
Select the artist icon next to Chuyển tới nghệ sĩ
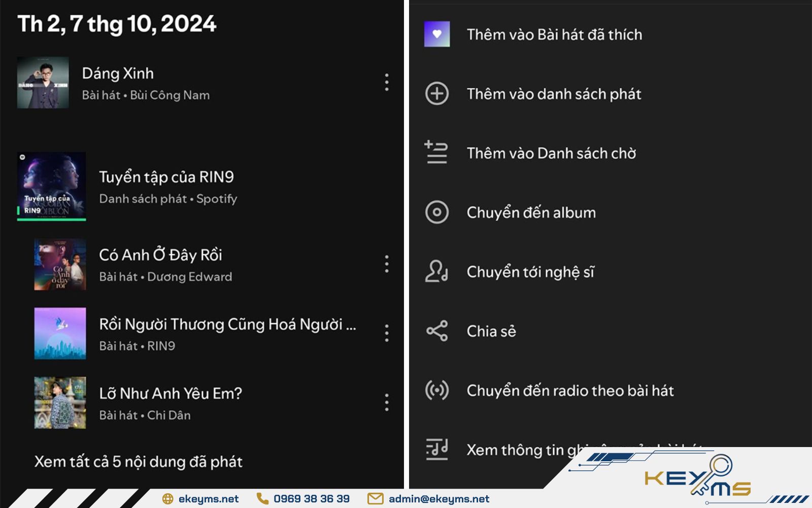coord(436,272)
